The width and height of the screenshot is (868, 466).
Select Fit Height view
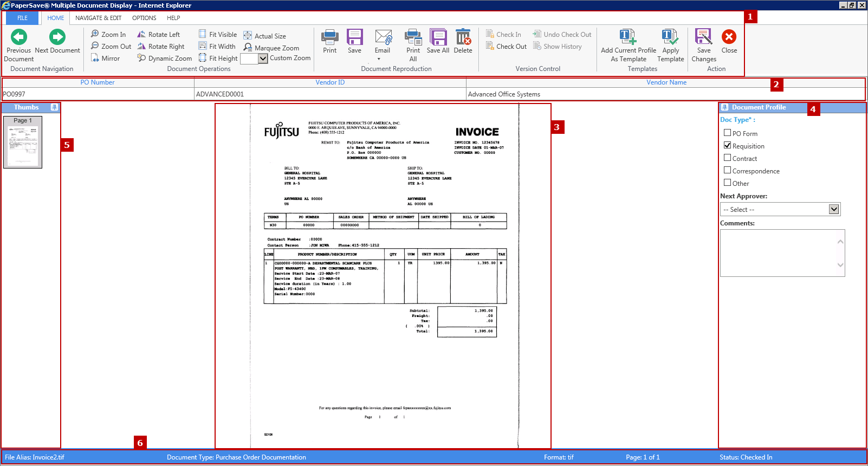tap(218, 58)
